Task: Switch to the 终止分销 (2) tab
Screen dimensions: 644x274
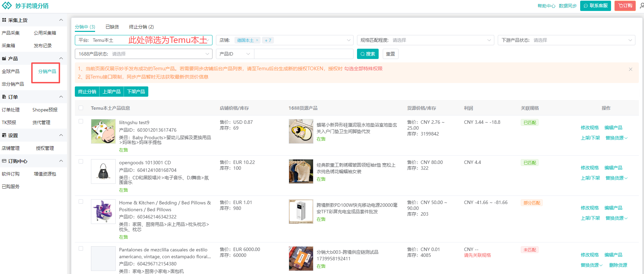Action: [x=141, y=27]
